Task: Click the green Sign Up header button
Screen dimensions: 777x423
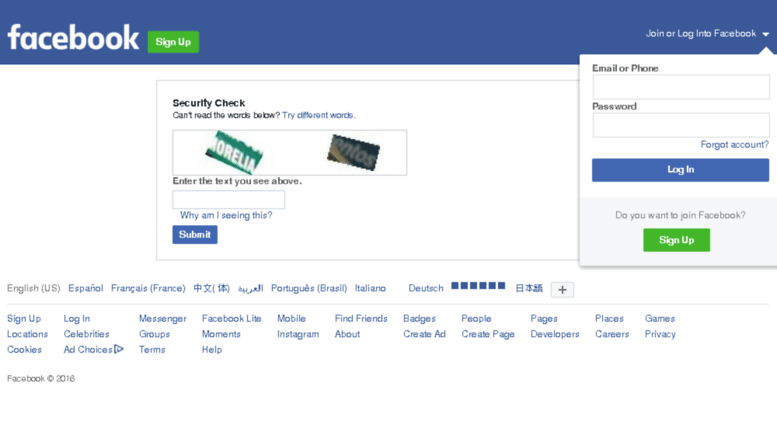Action: click(173, 42)
